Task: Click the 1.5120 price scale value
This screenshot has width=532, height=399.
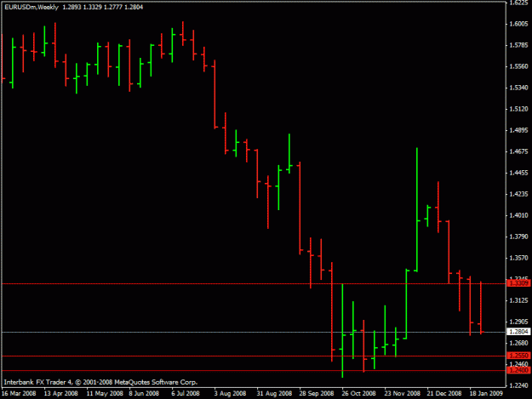Action: pyautogui.click(x=518, y=109)
